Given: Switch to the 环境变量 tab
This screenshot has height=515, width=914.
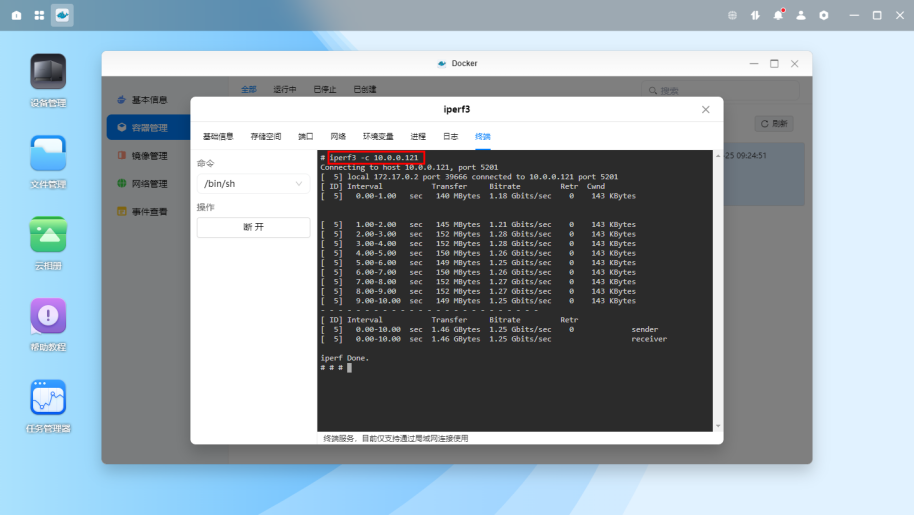Looking at the screenshot, I should [378, 136].
